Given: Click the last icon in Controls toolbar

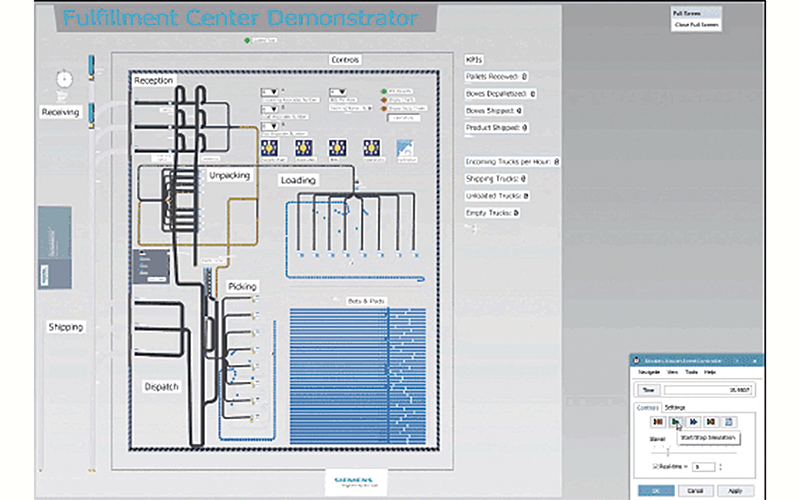Looking at the screenshot, I should (x=729, y=423).
